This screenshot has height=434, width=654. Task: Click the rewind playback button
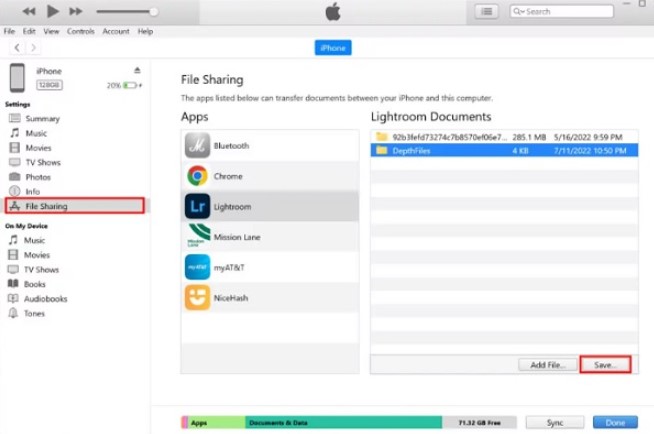[x=29, y=11]
